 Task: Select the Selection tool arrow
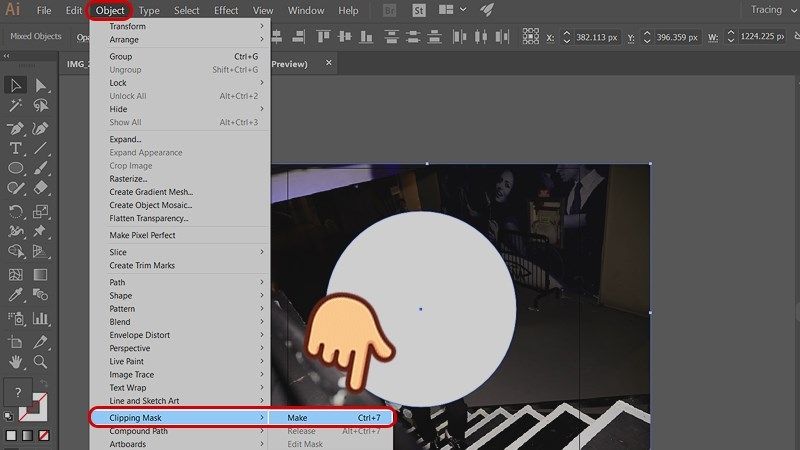(15, 85)
